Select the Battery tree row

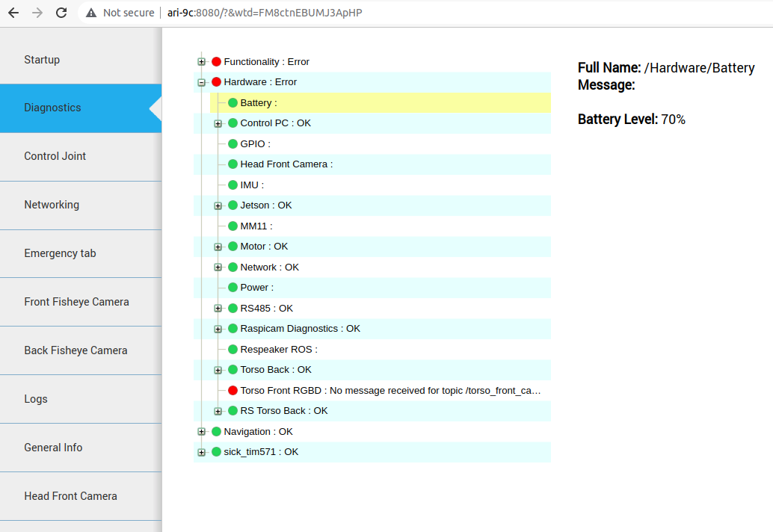tap(380, 102)
